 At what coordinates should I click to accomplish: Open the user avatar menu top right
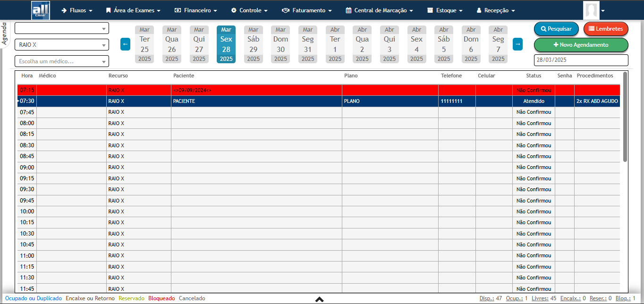592,9
